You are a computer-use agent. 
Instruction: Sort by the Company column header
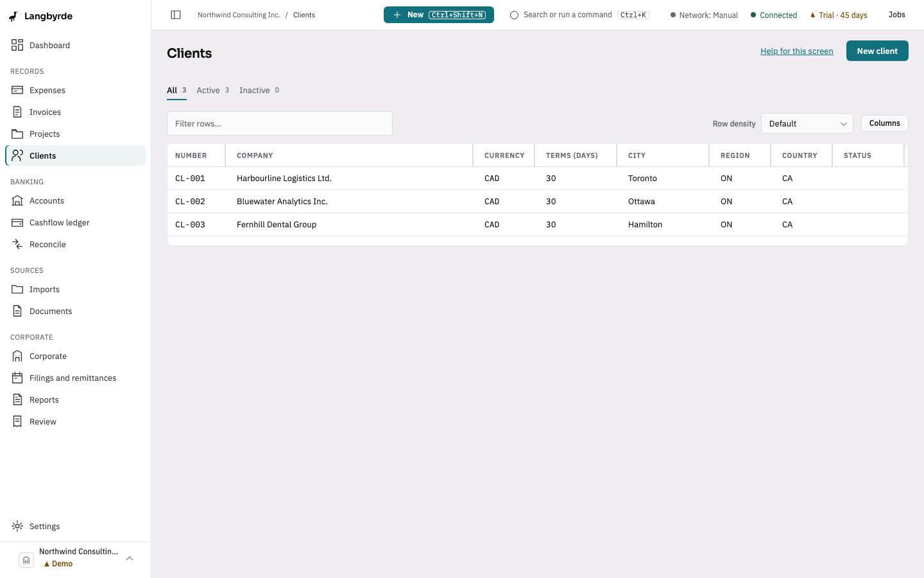(349, 155)
